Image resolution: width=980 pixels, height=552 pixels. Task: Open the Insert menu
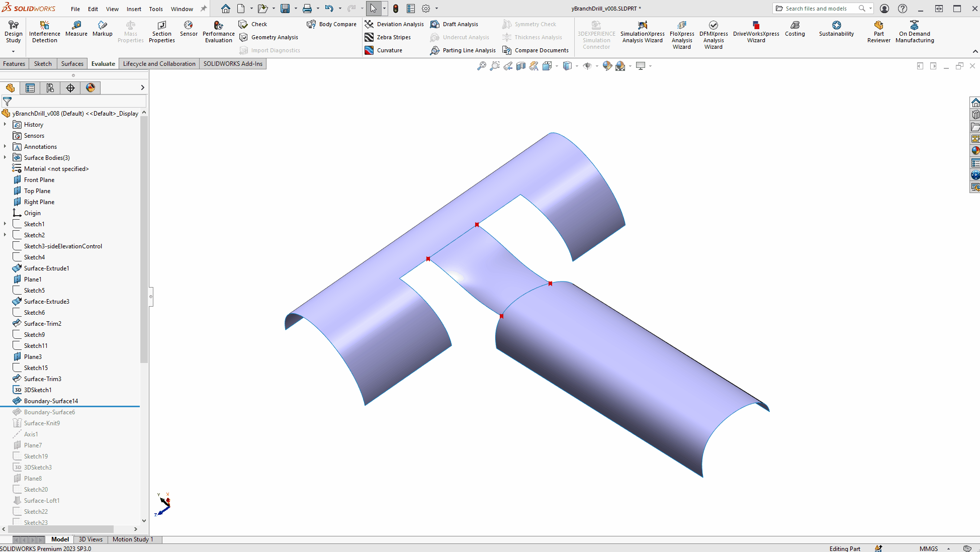click(x=134, y=9)
